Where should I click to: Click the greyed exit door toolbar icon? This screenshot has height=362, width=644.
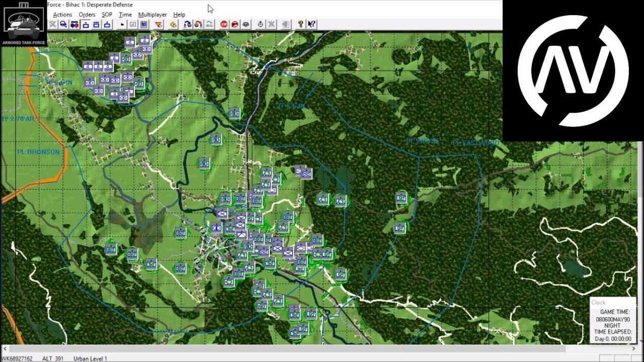point(286,24)
